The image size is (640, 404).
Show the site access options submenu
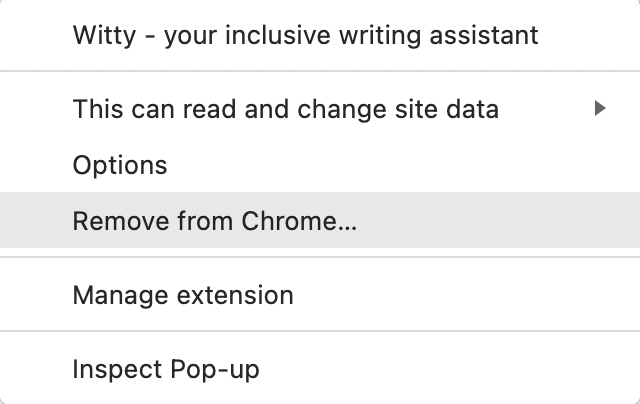click(286, 109)
